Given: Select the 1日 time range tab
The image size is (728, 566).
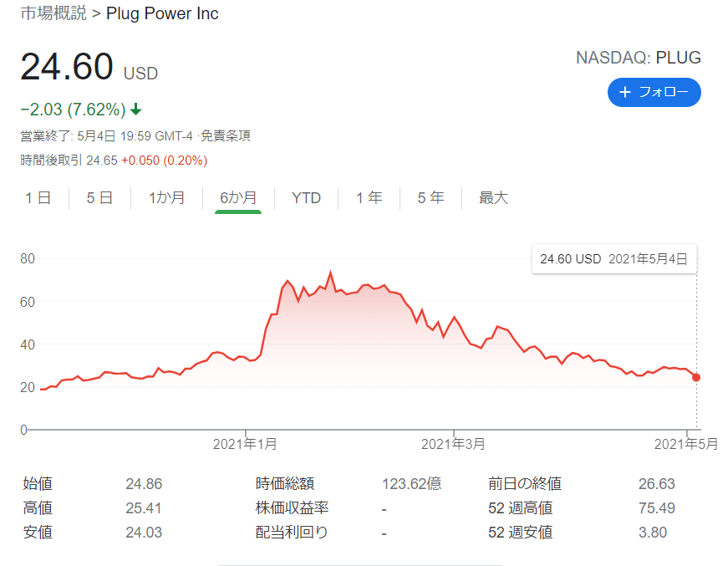Looking at the screenshot, I should (x=38, y=198).
